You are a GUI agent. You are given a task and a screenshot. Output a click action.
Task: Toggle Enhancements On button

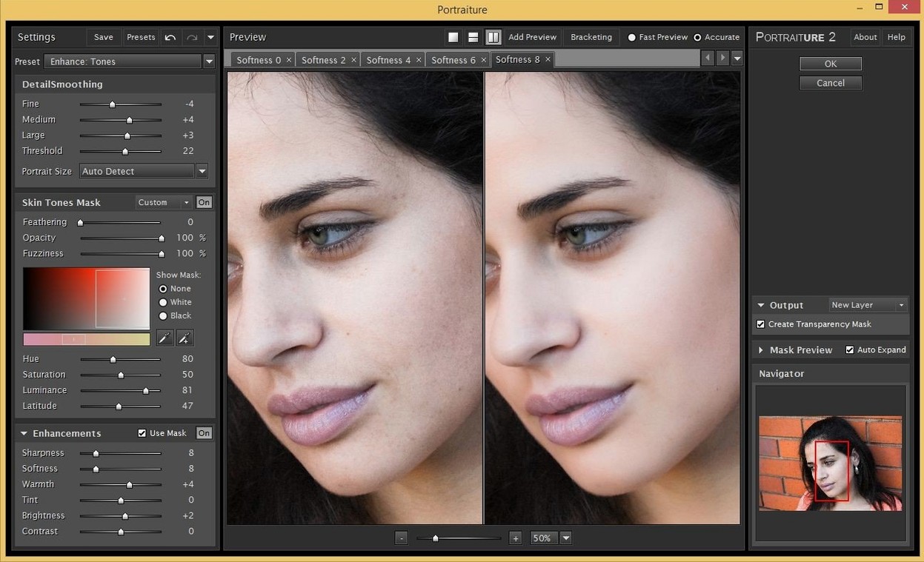point(204,433)
